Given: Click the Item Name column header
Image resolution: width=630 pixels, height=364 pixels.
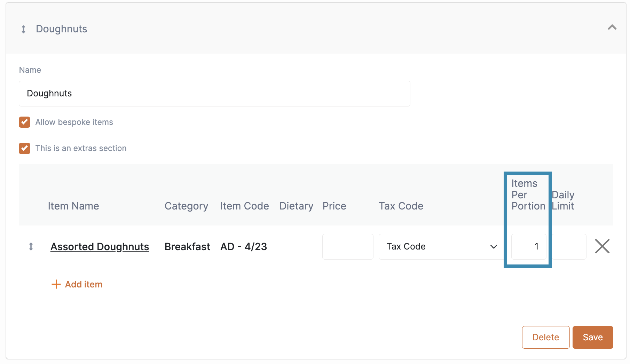Looking at the screenshot, I should coord(73,206).
